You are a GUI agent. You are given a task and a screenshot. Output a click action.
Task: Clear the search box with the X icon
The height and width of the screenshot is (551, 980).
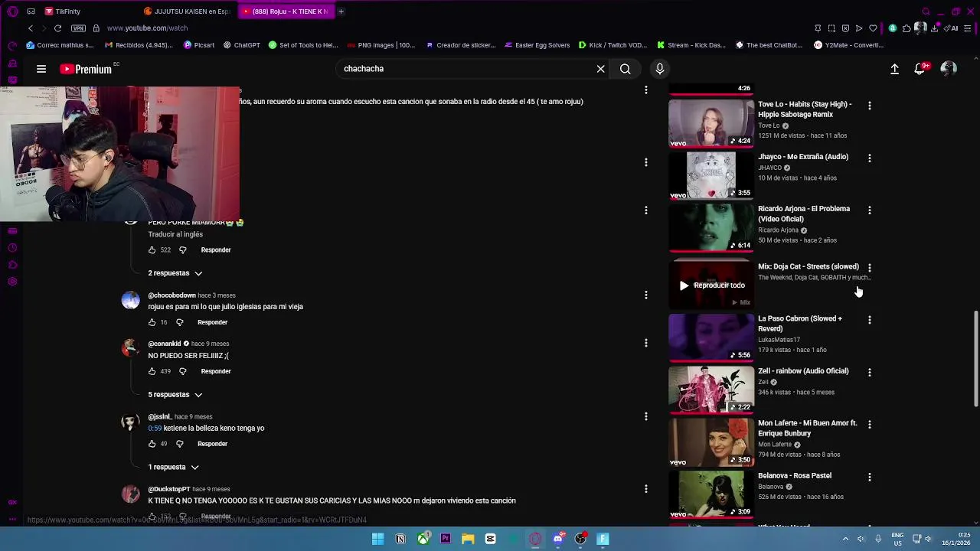[x=600, y=69]
